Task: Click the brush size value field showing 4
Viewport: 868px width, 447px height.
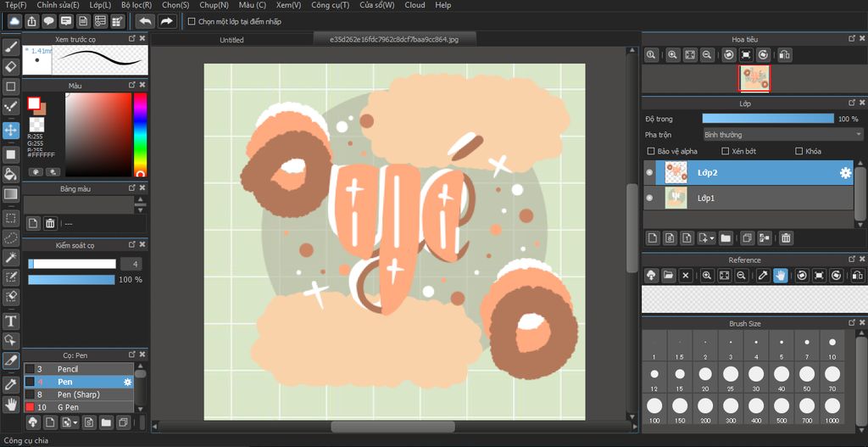Action: coord(131,264)
